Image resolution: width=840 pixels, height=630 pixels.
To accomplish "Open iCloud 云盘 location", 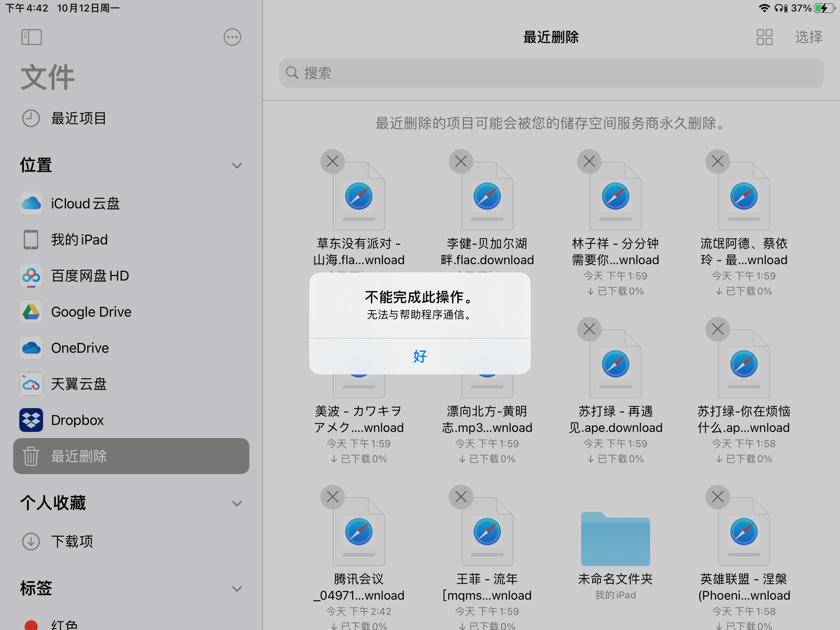I will coord(85,203).
